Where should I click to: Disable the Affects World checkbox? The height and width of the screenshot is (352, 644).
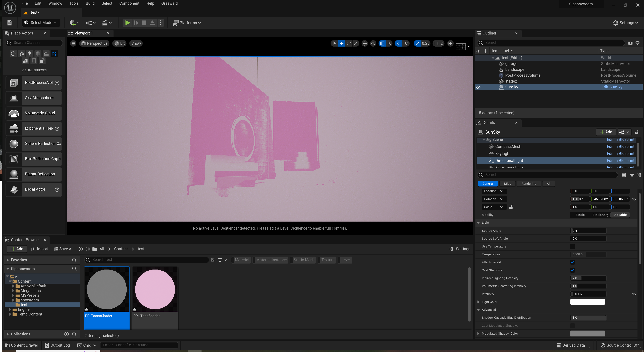click(572, 262)
